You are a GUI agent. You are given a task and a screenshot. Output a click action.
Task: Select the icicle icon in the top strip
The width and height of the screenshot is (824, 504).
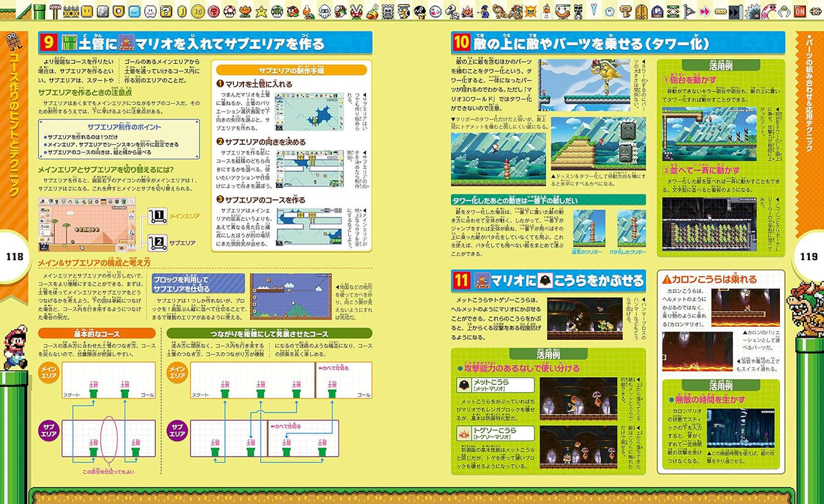click(x=593, y=9)
